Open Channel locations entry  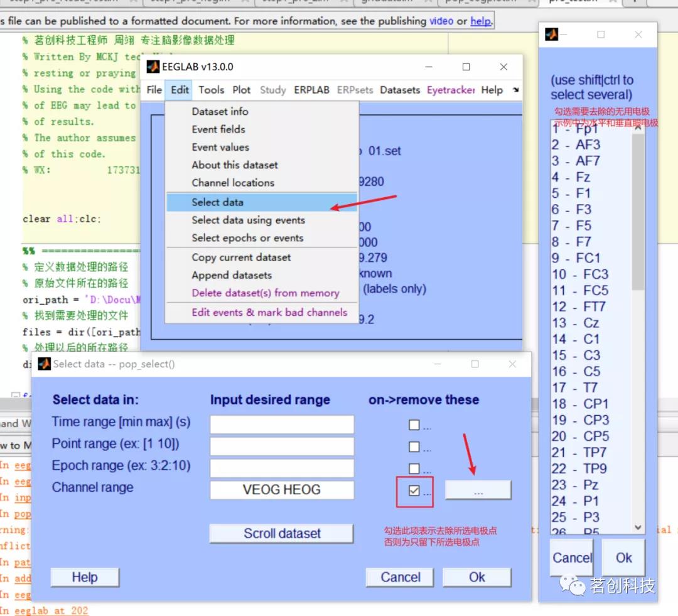262,183
